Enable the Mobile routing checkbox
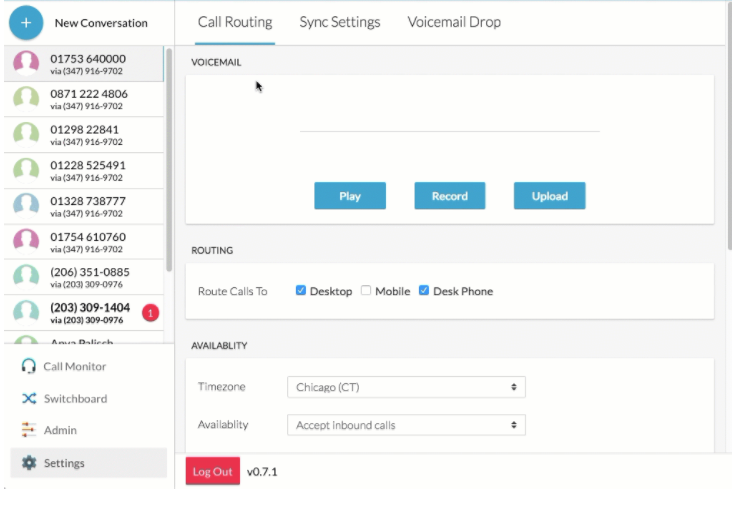732x528 pixels. [x=366, y=291]
